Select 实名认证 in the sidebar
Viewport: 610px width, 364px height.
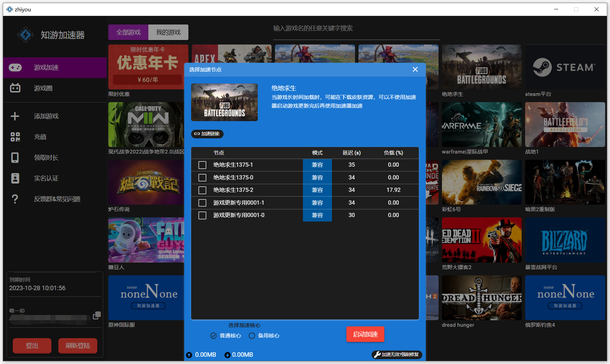point(55,178)
